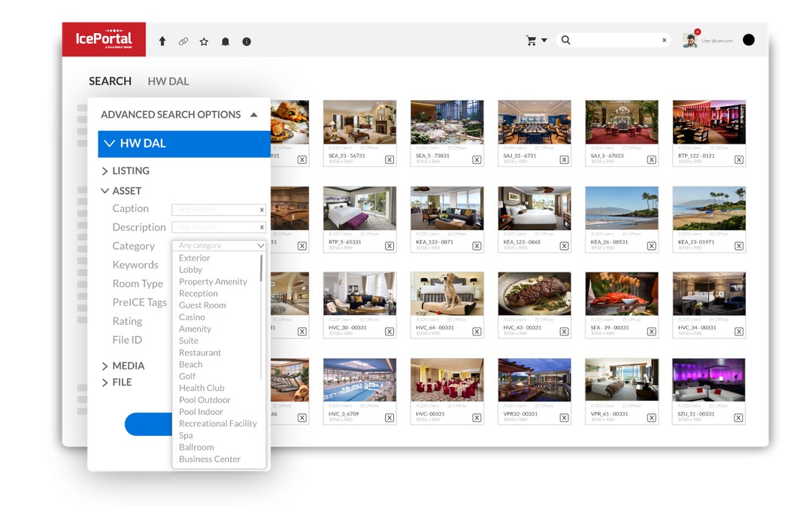This screenshot has width=812, height=506.
Task: Toggle the X box on SZU_51 - 00331
Action: [x=739, y=418]
